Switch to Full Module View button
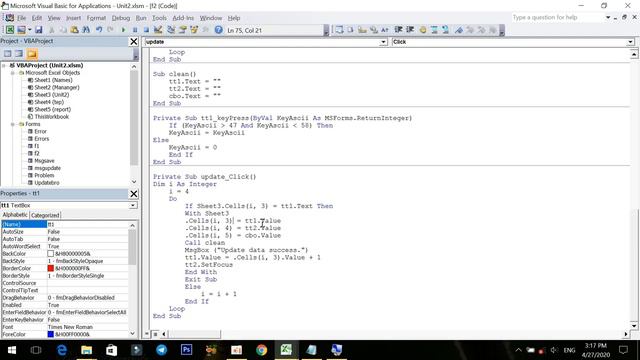 [x=155, y=334]
